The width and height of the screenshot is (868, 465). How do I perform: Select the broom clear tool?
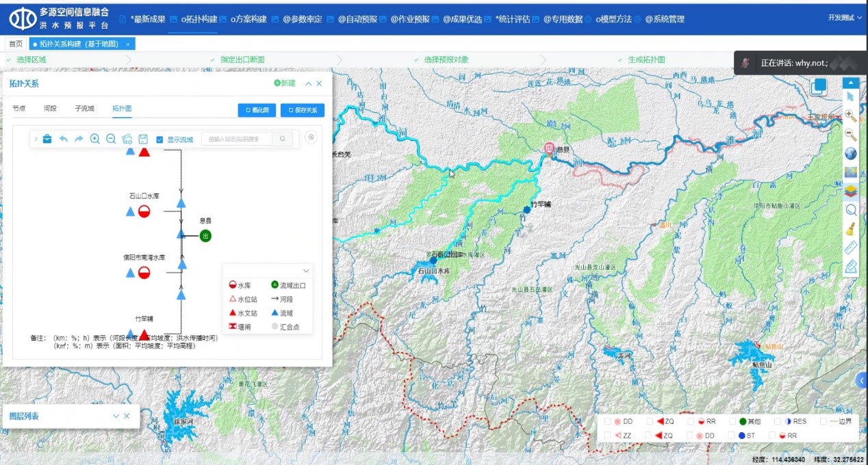(851, 228)
